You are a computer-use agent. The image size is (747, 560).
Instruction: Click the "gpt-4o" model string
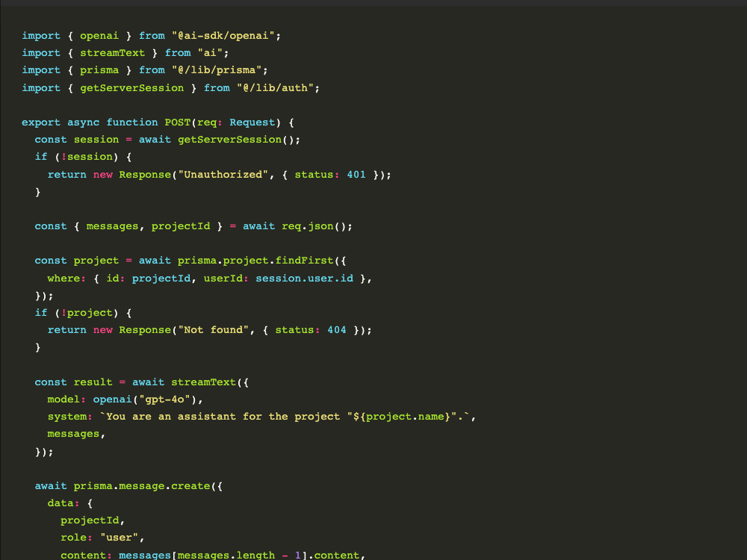click(x=165, y=399)
